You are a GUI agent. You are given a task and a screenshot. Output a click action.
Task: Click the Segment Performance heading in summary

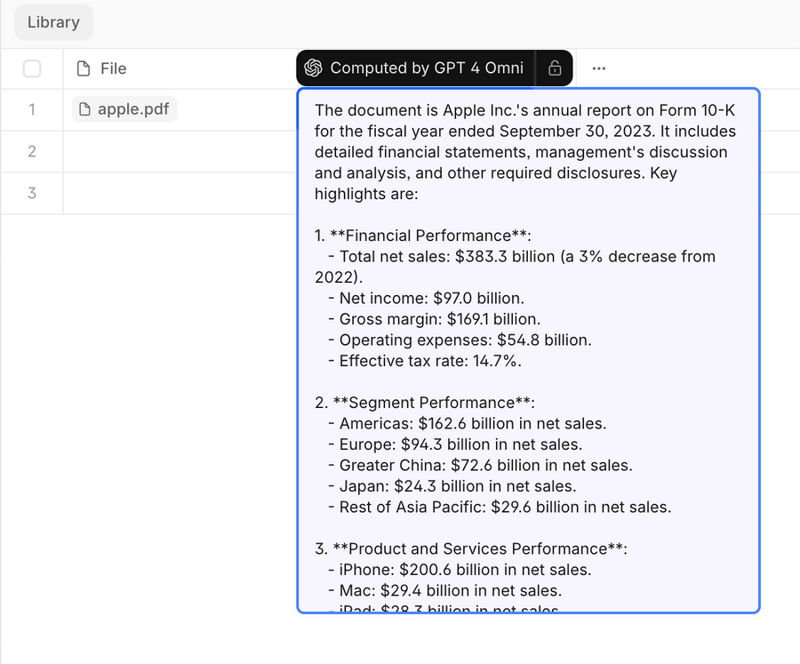[432, 403]
